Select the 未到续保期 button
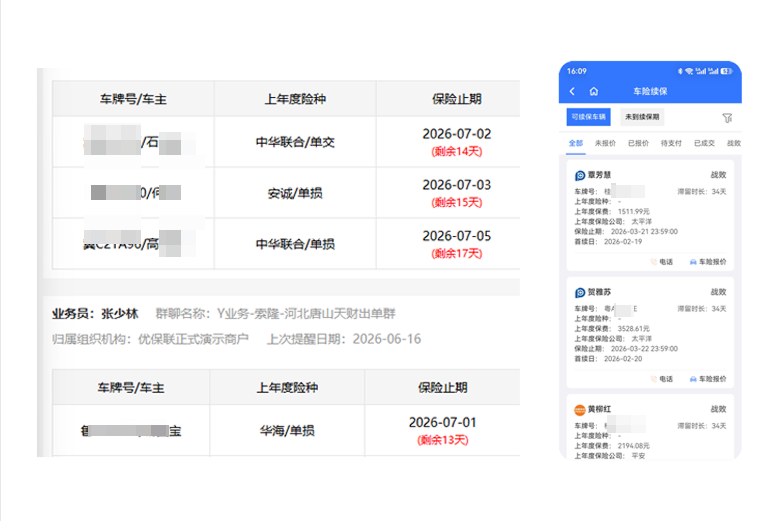The height and width of the screenshot is (521, 779). point(642,117)
